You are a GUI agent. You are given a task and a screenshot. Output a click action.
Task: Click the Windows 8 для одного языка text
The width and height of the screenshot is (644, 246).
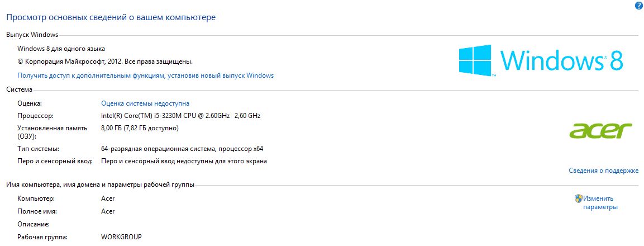click(x=61, y=49)
